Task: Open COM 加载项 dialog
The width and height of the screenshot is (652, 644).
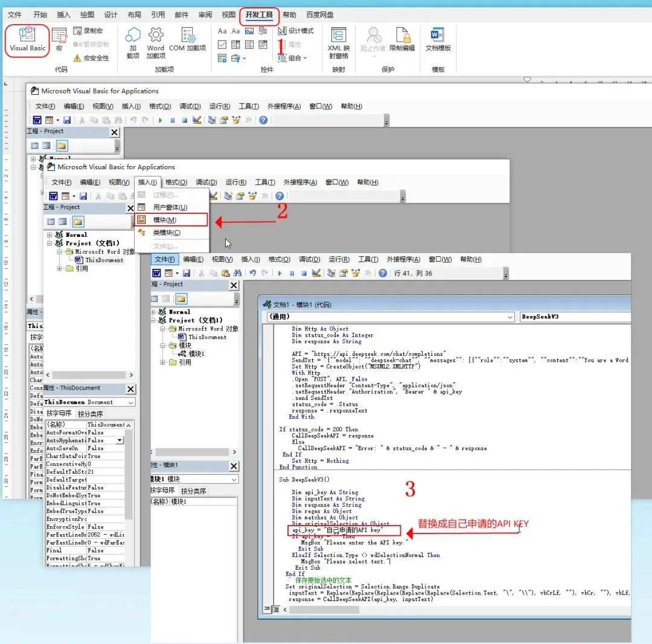Action: (x=188, y=39)
